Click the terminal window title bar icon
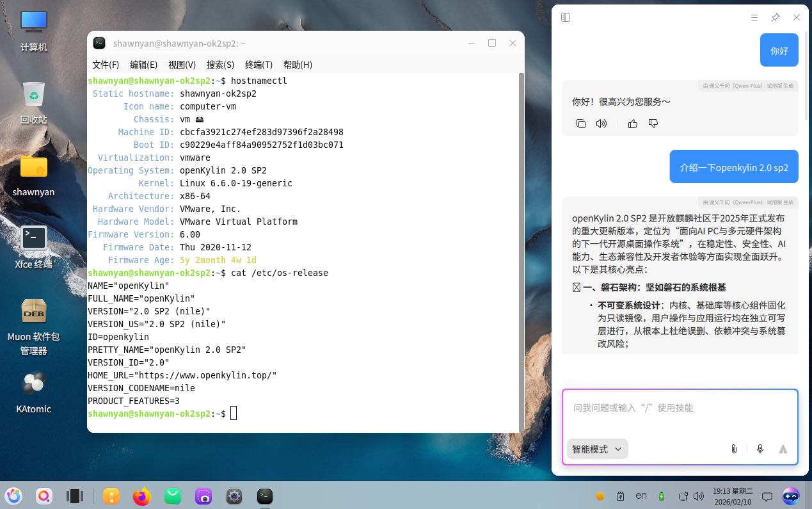This screenshot has width=812, height=509. [x=99, y=43]
